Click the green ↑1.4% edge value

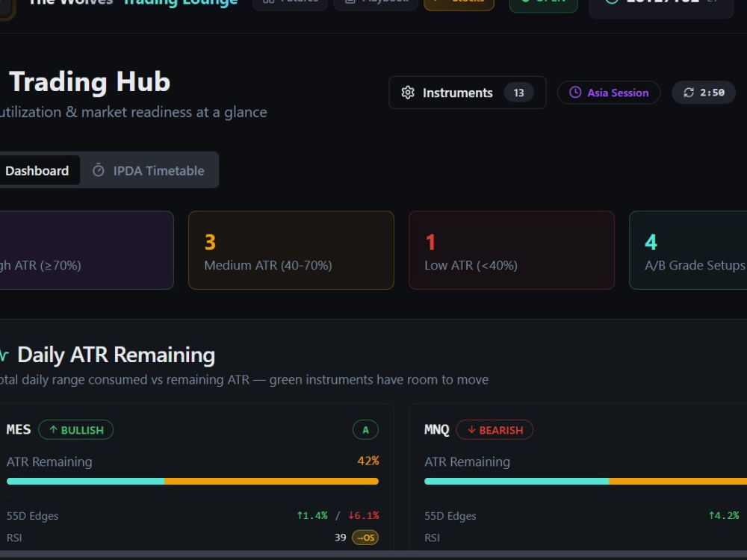[312, 515]
